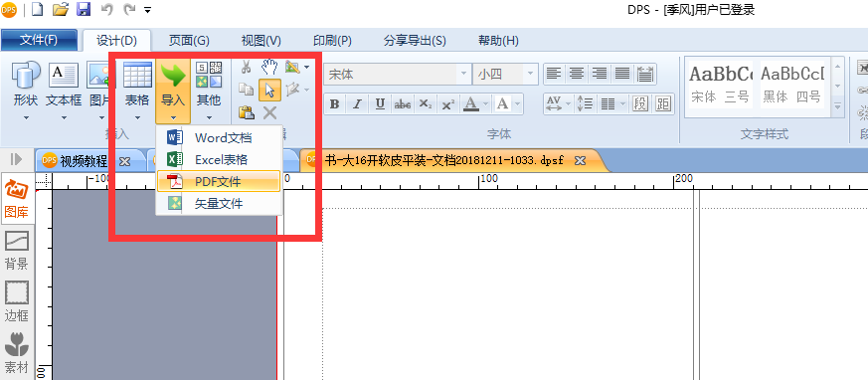The height and width of the screenshot is (380, 868).
Task: Toggle underline formatting
Action: [380, 103]
